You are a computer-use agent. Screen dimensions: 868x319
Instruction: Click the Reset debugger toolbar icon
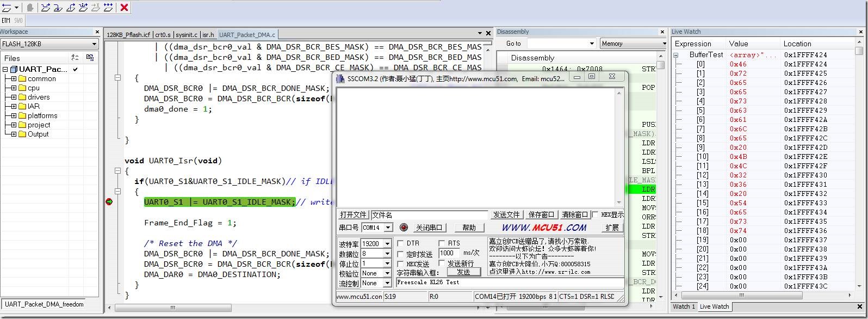(x=7, y=7)
